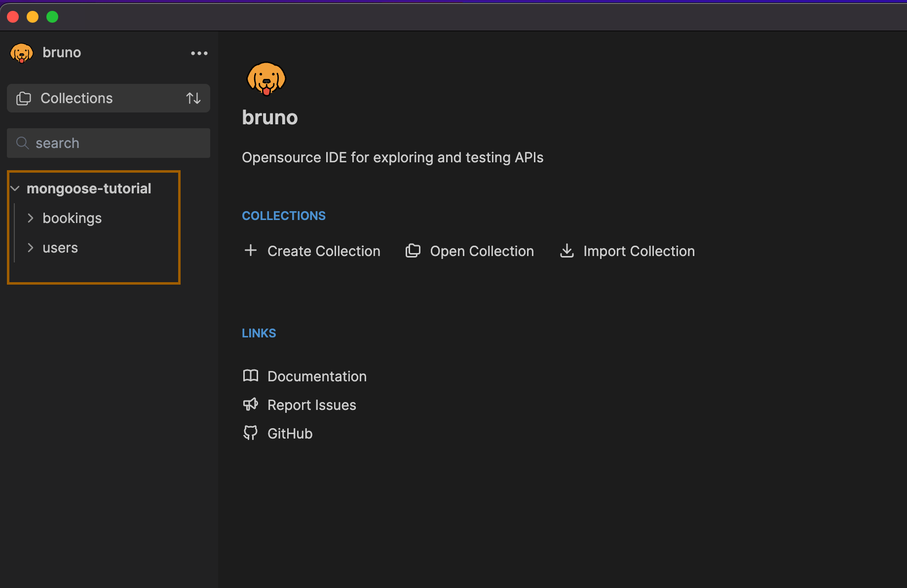This screenshot has height=588, width=907.
Task: Click the LINKS section heading
Action: [259, 333]
